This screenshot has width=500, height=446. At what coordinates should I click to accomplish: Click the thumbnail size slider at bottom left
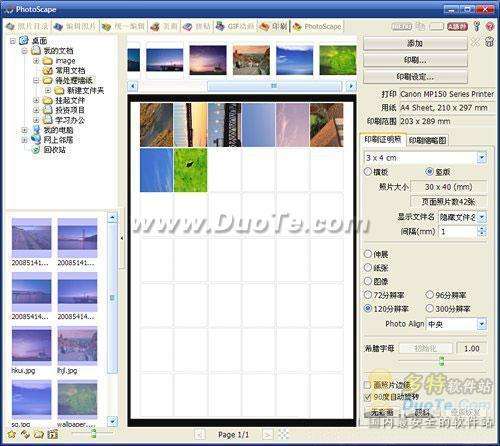[x=94, y=433]
